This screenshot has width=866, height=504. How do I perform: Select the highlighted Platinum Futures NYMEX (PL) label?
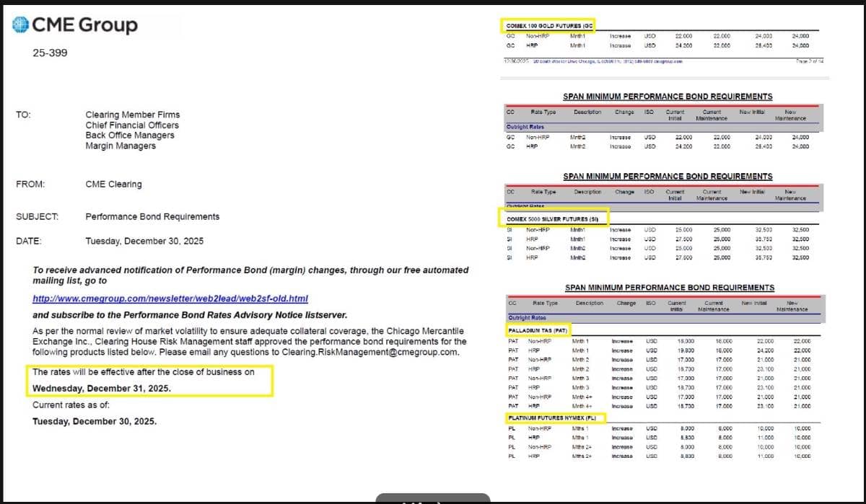(x=554, y=417)
